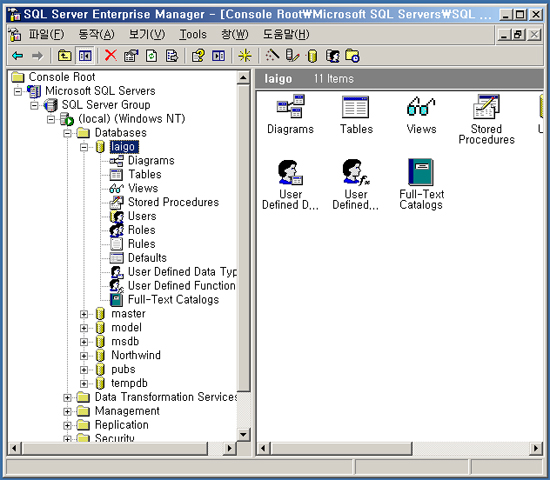Expand the Data Transformation Services folder
This screenshot has width=550, height=480.
[67, 398]
